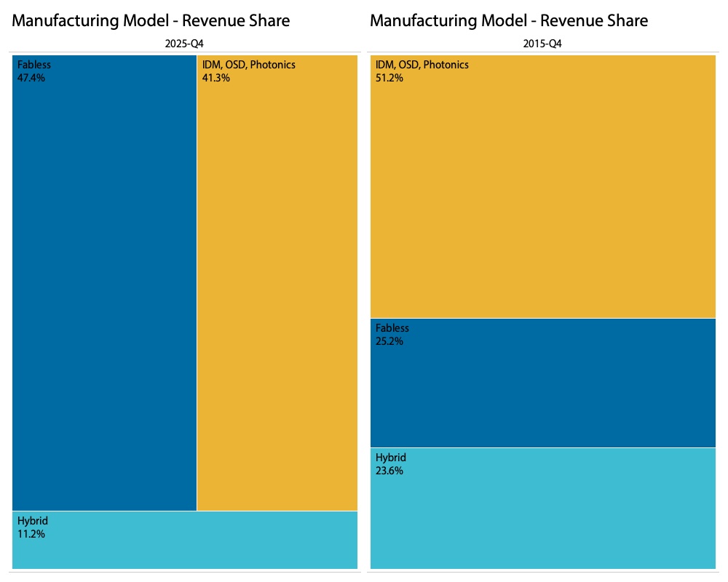Click "IDM, OSD, Photonics" label in 2015-Q4
Screen dimensions: 728x582
click(422, 65)
